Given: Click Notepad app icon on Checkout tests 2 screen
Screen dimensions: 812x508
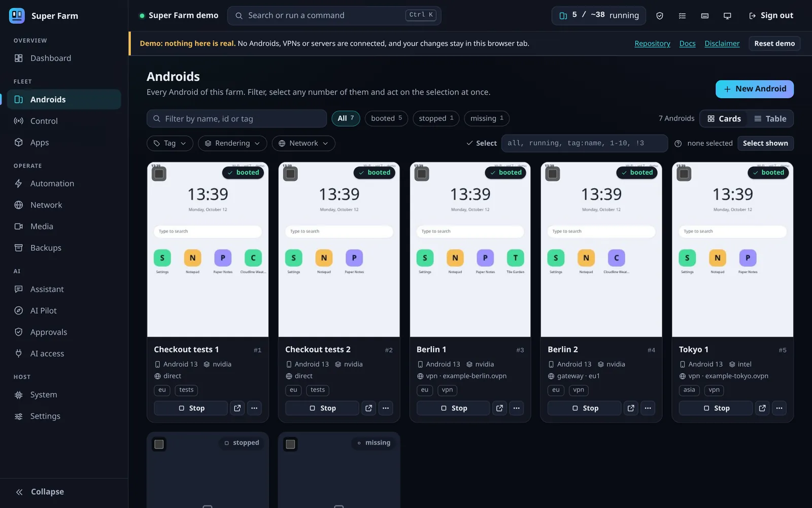Looking at the screenshot, I should click(x=324, y=258).
